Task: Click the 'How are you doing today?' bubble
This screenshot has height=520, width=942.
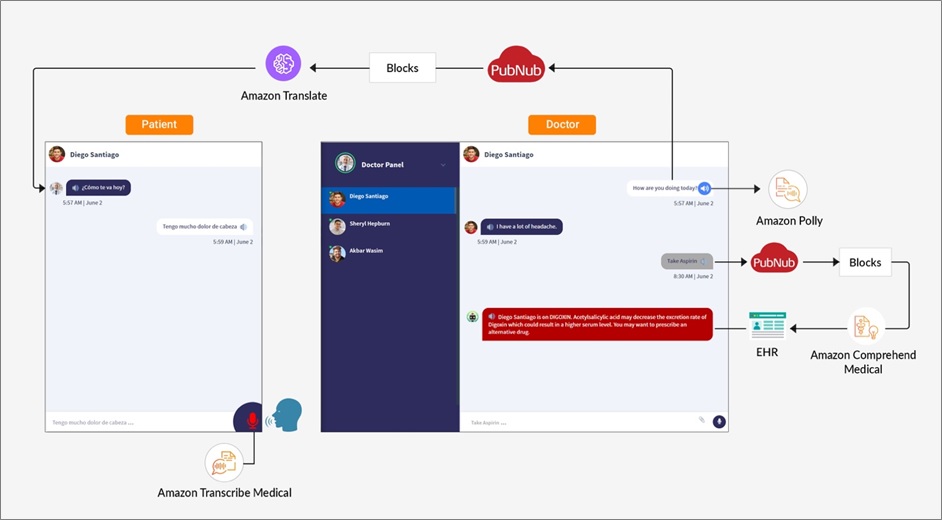Action: 668,189
